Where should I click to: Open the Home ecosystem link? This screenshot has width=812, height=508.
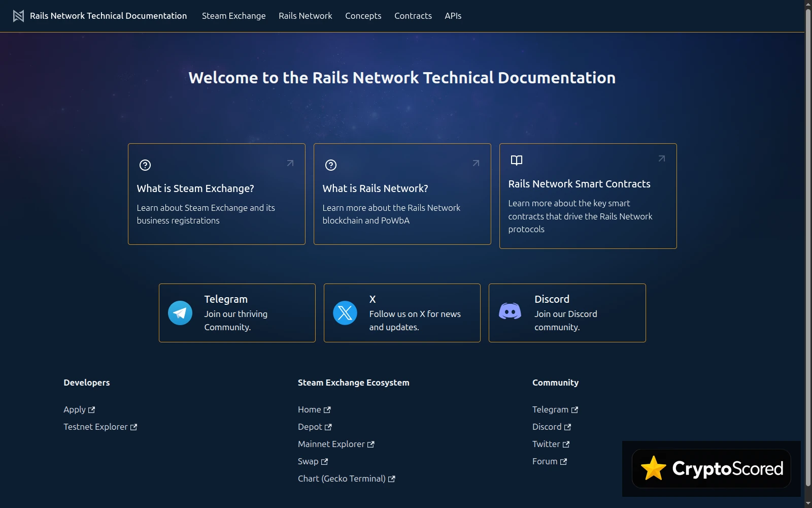click(x=309, y=409)
